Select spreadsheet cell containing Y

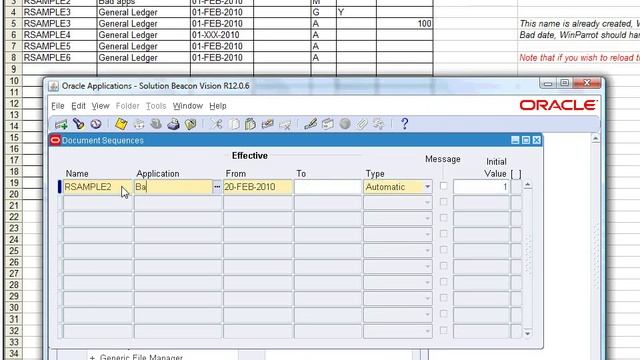(356, 12)
